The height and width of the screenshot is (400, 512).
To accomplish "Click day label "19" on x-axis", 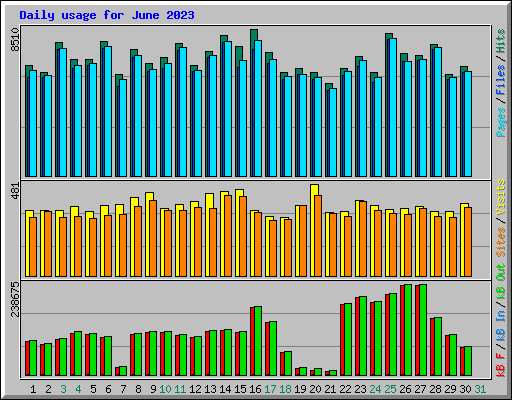I will tap(300, 389).
